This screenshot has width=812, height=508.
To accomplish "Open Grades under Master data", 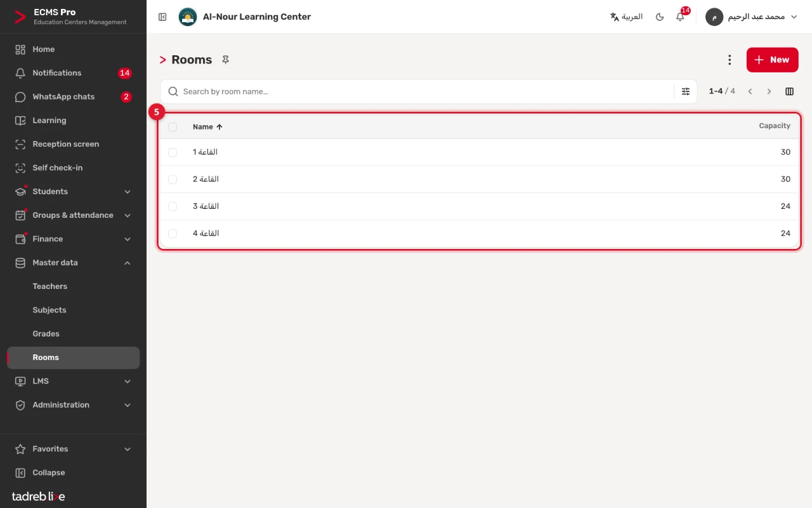I will pos(74,334).
